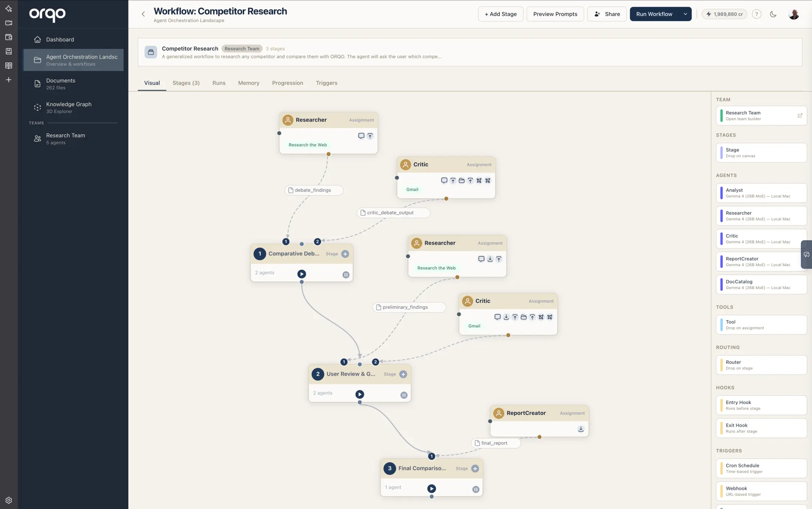Open the sidebar settings gear
Screen dimensions: 812x509
[x=9, y=500]
